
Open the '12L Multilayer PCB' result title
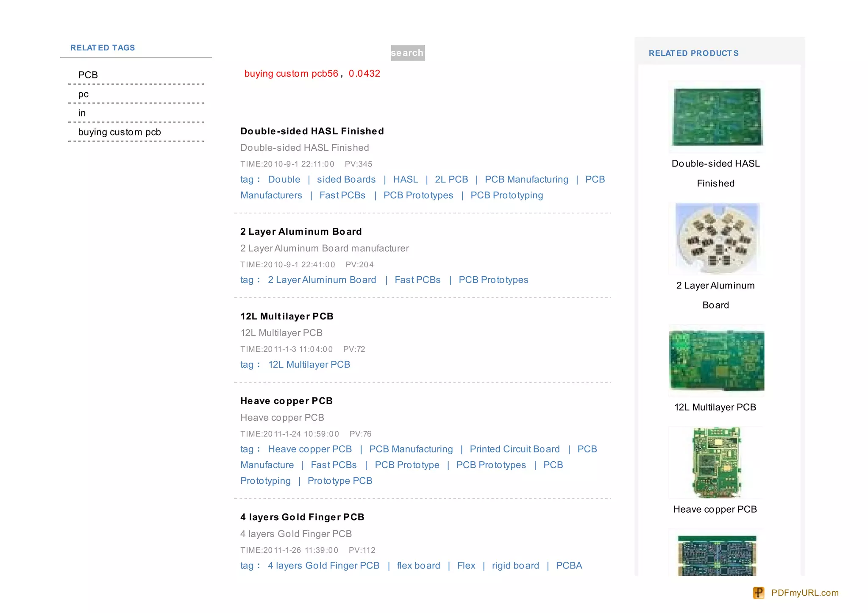(x=287, y=316)
